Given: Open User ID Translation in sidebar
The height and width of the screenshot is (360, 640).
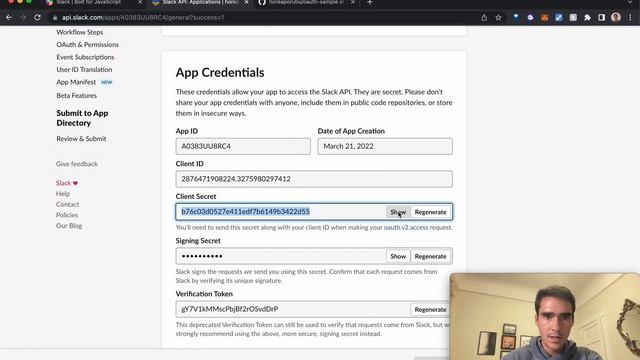Looking at the screenshot, I should 84,69.
